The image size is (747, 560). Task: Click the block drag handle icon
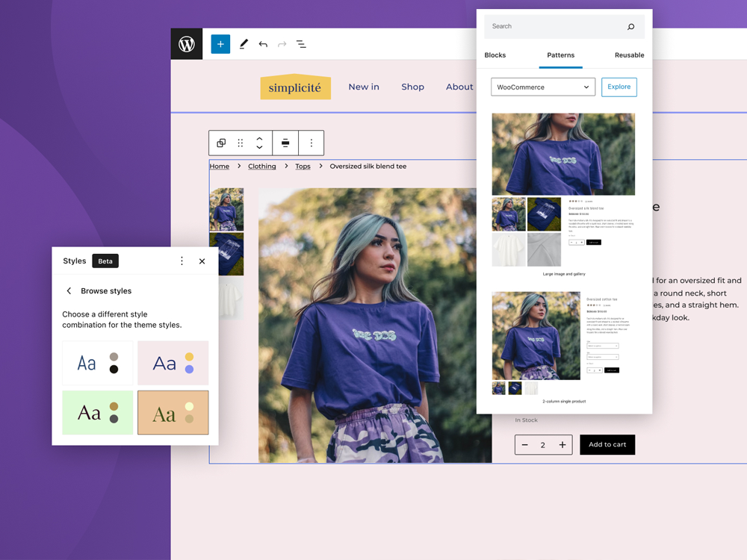click(x=241, y=143)
